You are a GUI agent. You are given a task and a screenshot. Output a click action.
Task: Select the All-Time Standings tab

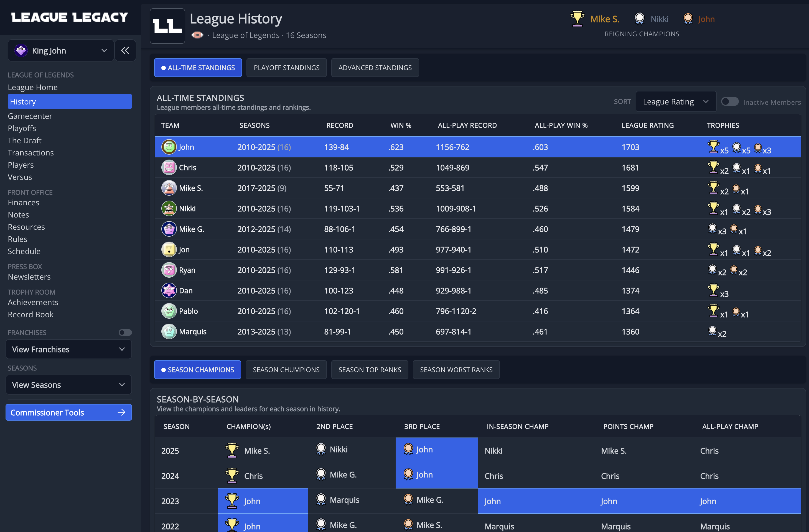[198, 68]
